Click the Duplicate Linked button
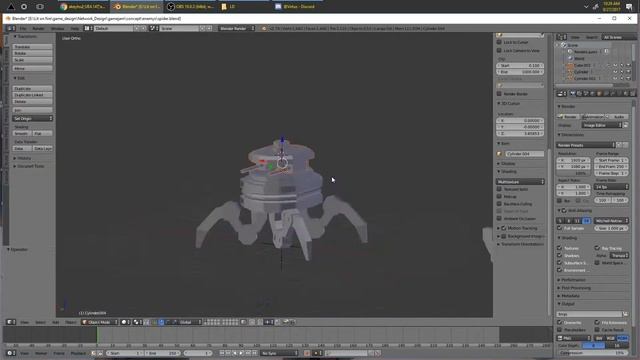 [33, 95]
